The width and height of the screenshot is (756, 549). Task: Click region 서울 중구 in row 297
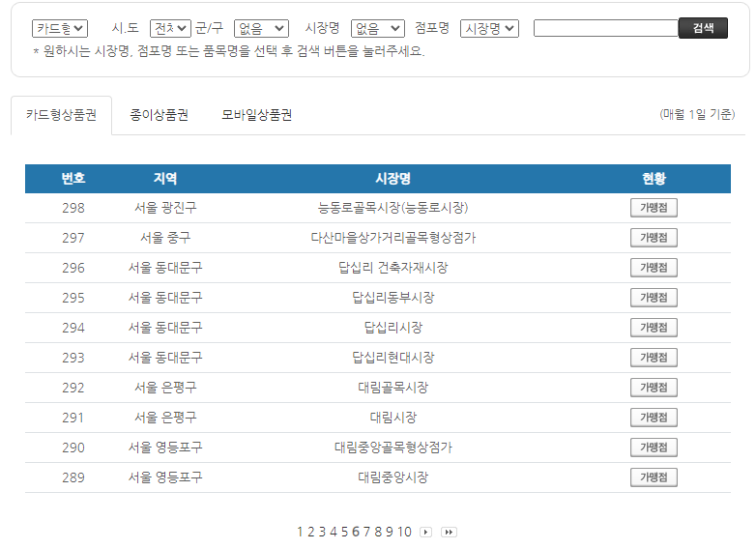tap(165, 238)
